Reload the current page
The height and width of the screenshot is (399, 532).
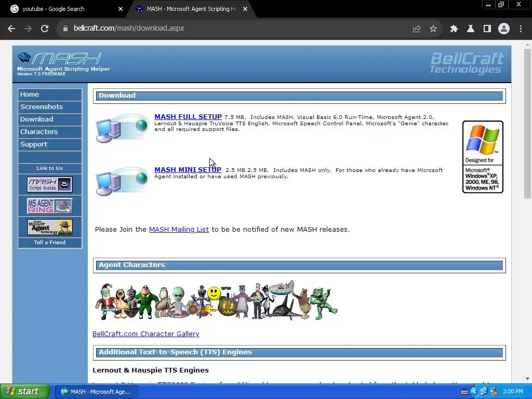45,29
